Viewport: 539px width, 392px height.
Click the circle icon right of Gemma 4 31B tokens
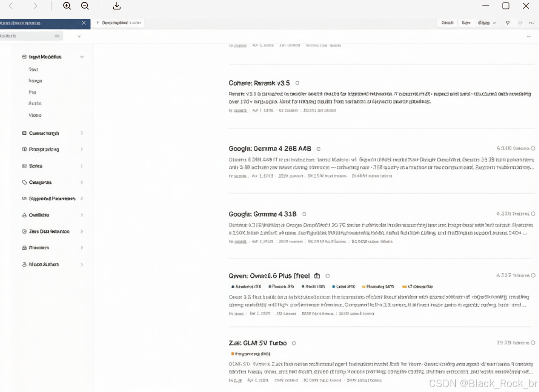click(533, 214)
